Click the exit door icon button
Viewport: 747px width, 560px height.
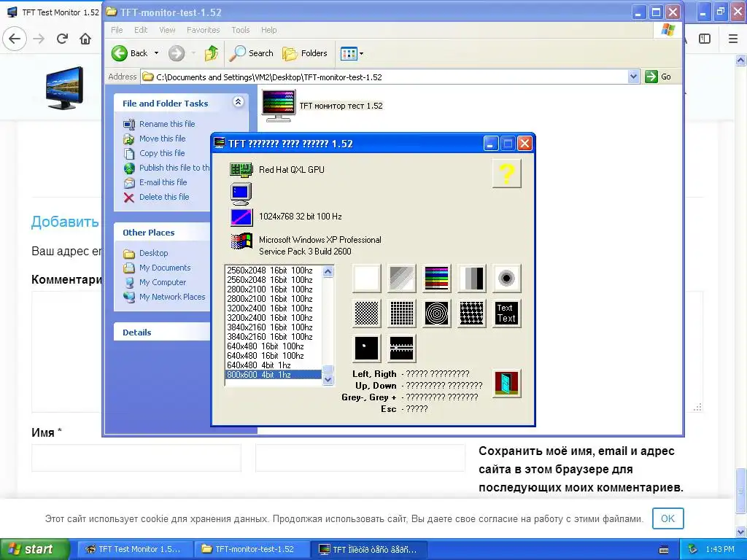506,384
